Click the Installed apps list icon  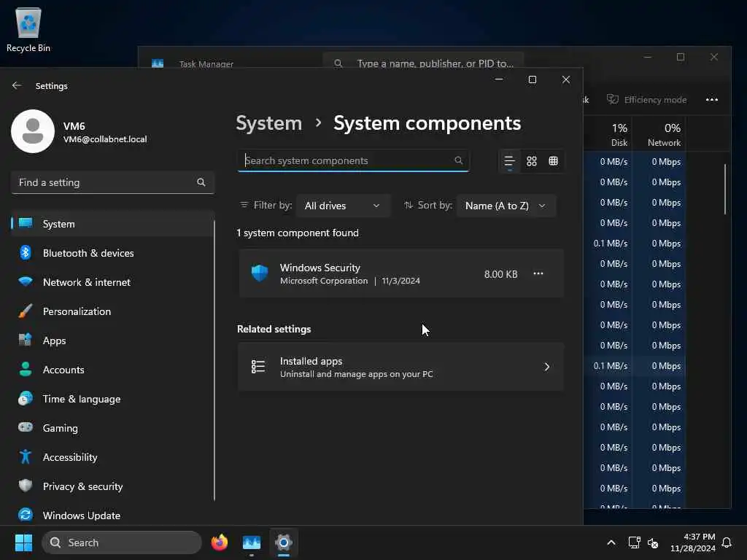click(258, 367)
